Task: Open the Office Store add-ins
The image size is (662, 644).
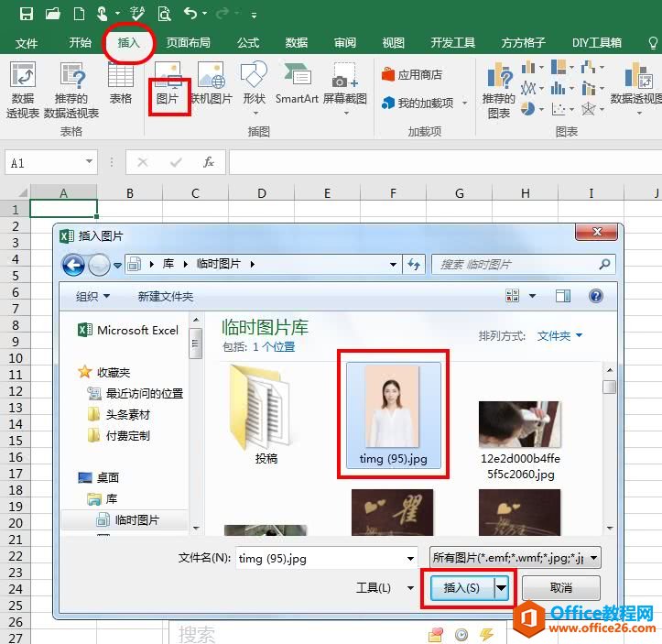Action: click(412, 75)
